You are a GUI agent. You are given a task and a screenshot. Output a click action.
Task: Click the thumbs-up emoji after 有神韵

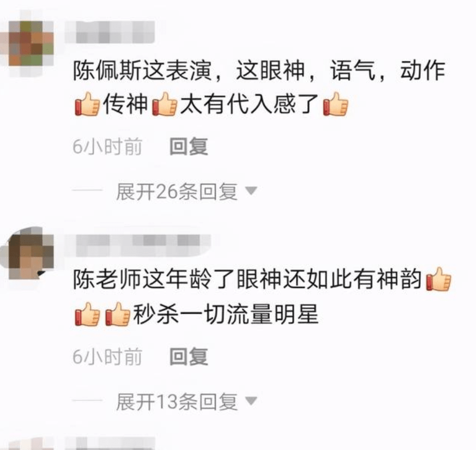439,279
